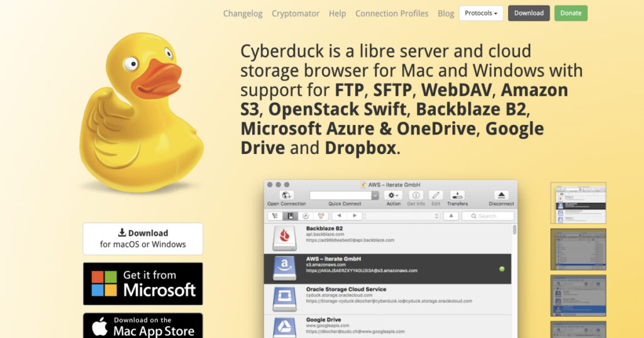The image size is (644, 338).
Task: Open the Help page
Action: [x=337, y=14]
